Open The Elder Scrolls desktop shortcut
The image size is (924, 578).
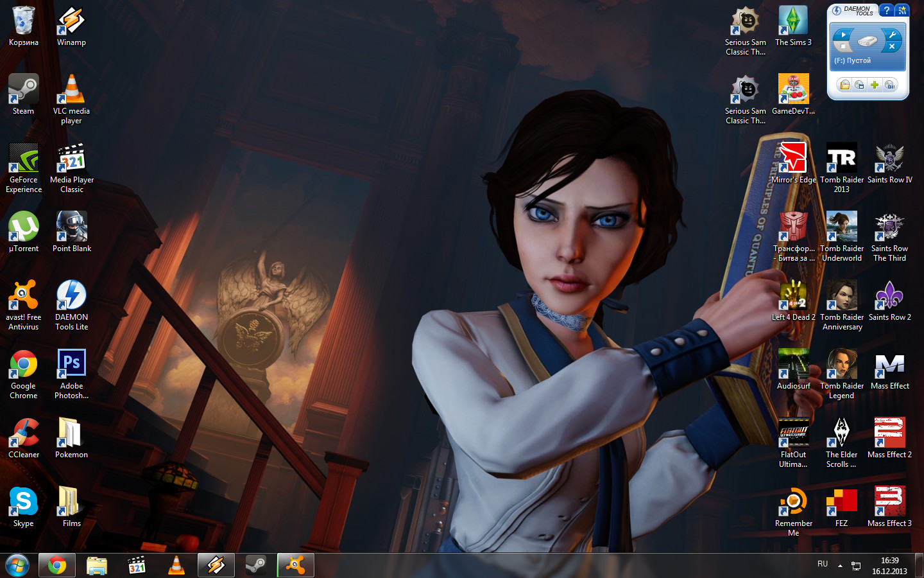[x=841, y=443]
